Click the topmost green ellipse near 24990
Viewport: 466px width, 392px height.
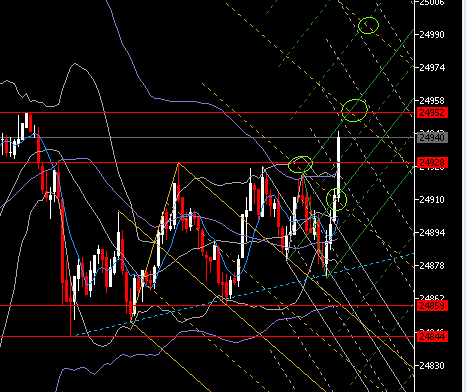[x=368, y=25]
